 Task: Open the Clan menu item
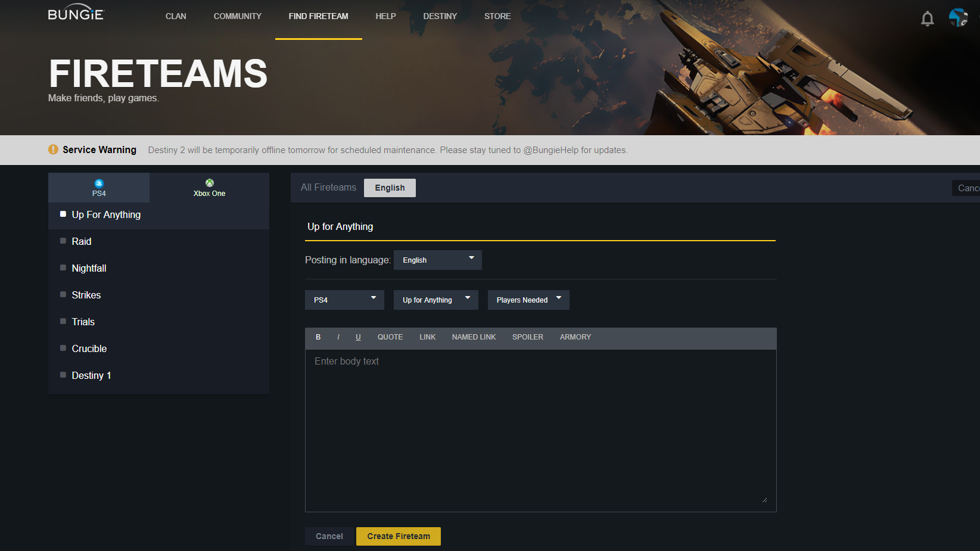pos(176,16)
